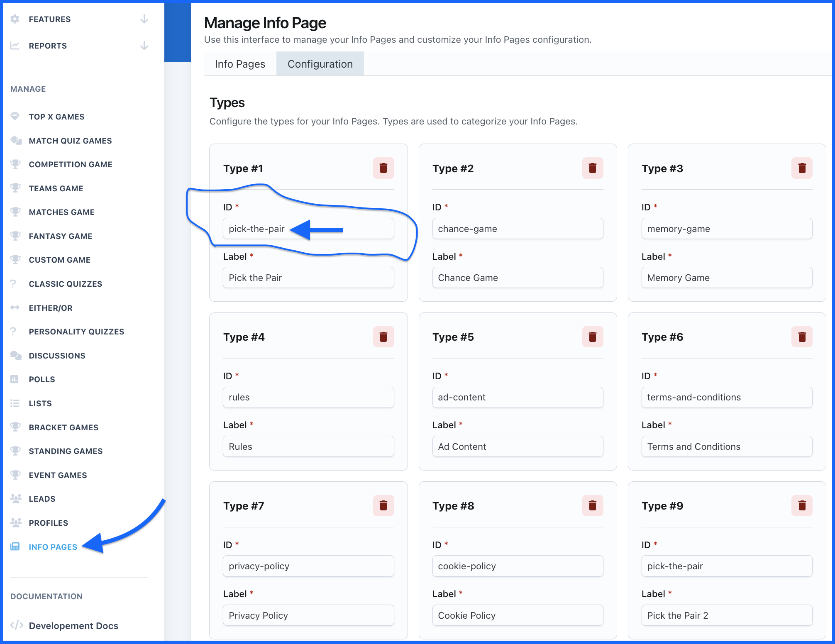
Task: Switch to the Info Pages tab
Action: click(240, 64)
